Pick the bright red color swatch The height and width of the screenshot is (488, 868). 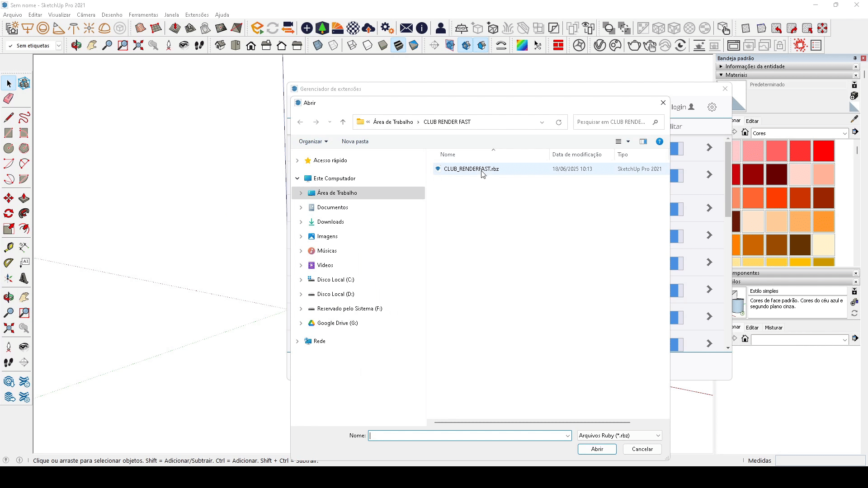pyautogui.click(x=823, y=151)
